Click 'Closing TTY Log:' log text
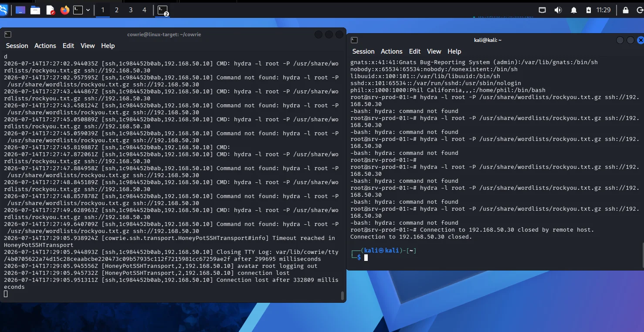Screen dimensions: 644x332 (x=244, y=252)
